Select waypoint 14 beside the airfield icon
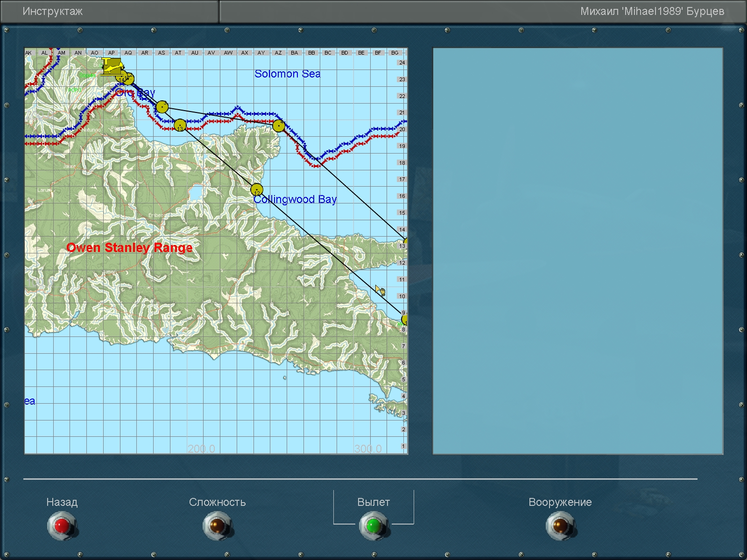Image resolution: width=747 pixels, height=560 pixels. 121,78
